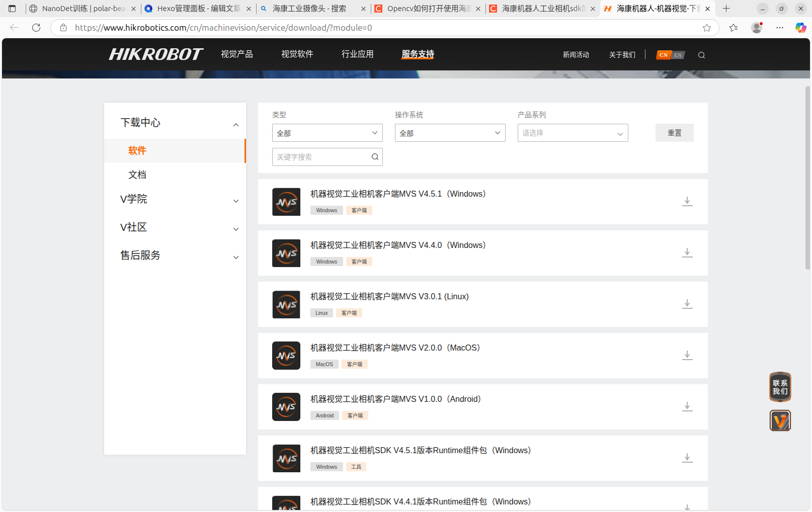Screen dimensions: 812x512
Task: Open Copilot sidebar icon
Action: (800, 28)
